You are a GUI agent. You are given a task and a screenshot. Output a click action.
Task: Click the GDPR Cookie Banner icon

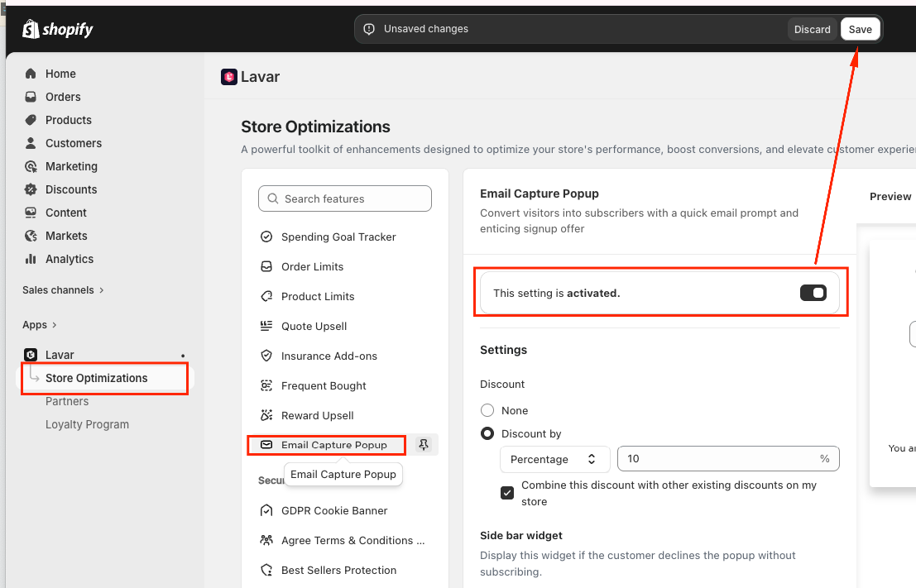coord(266,510)
